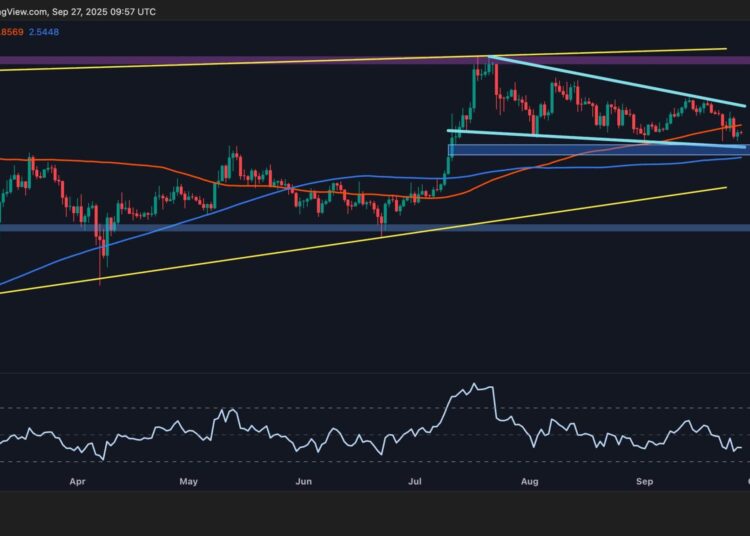Click the 'Sep 27, 2025 09:57 UTC' timestamp

point(104,12)
